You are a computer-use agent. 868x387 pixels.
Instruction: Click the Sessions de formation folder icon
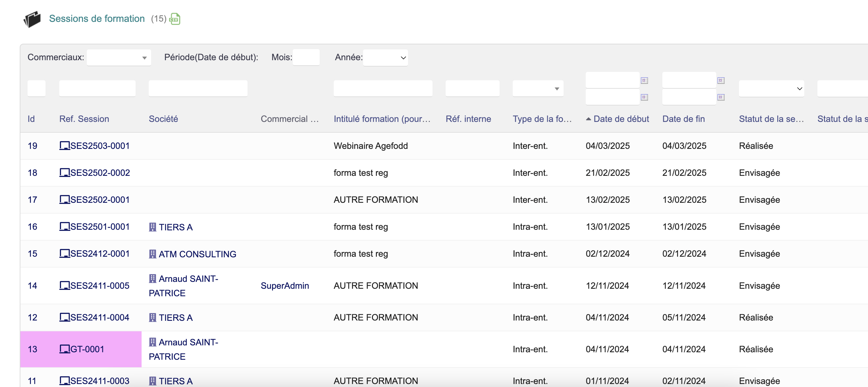tap(32, 19)
